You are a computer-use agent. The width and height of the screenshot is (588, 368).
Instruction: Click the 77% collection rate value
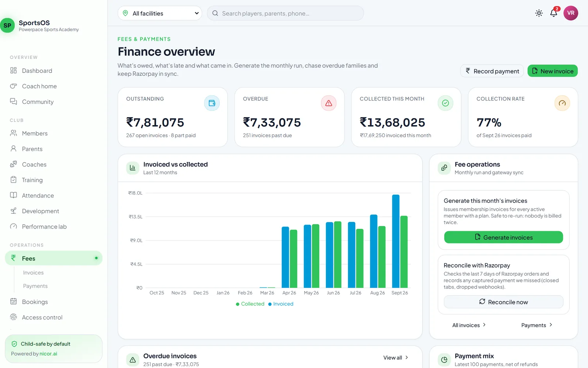click(489, 122)
